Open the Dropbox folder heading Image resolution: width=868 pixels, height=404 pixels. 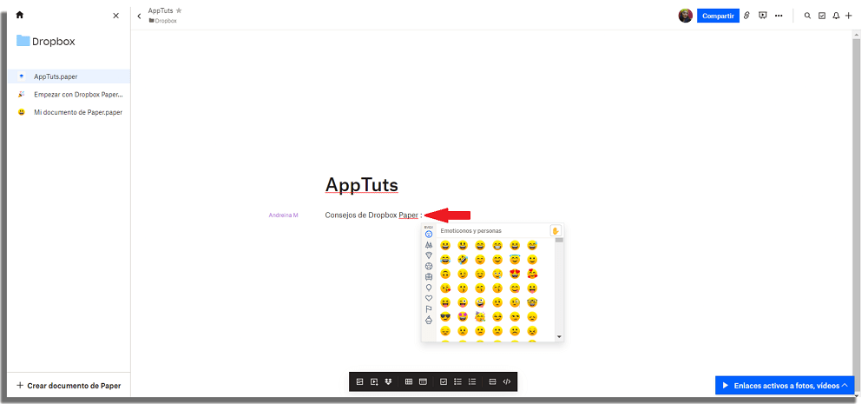(x=45, y=41)
